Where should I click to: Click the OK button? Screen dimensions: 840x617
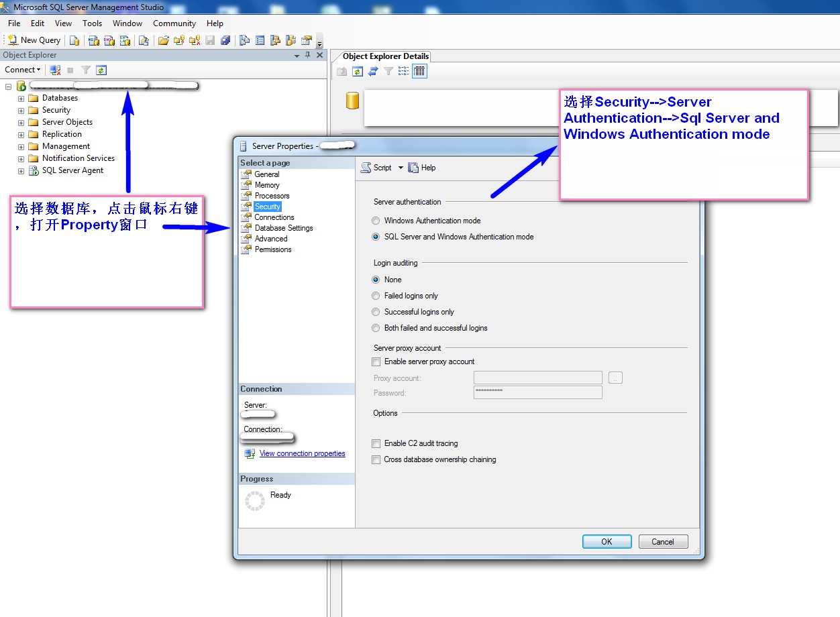[607, 542]
